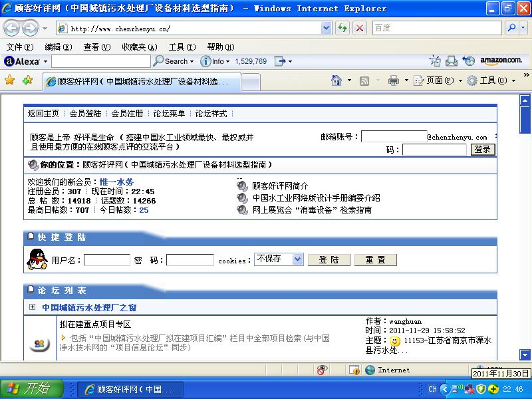The height and width of the screenshot is (399, 532).
Task: Open the 编辑(E) menu
Action: 59,47
